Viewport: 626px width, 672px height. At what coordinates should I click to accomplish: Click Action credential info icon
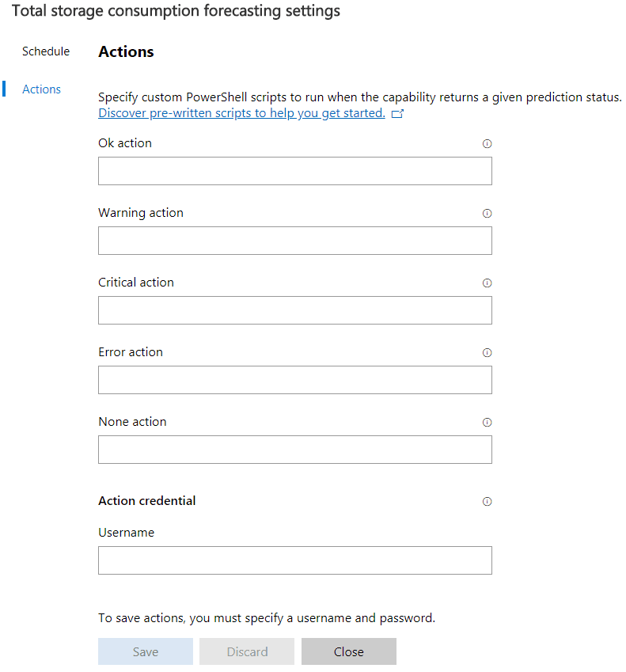[487, 502]
